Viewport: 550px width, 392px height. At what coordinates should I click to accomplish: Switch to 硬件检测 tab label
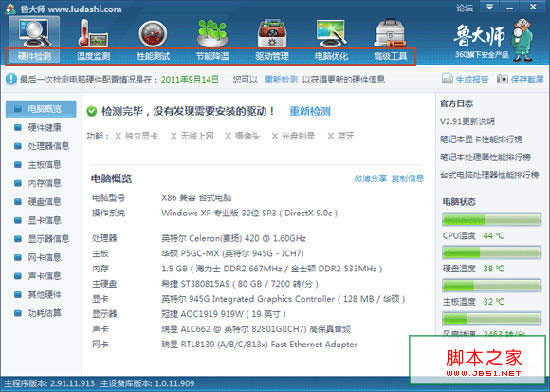[x=35, y=56]
